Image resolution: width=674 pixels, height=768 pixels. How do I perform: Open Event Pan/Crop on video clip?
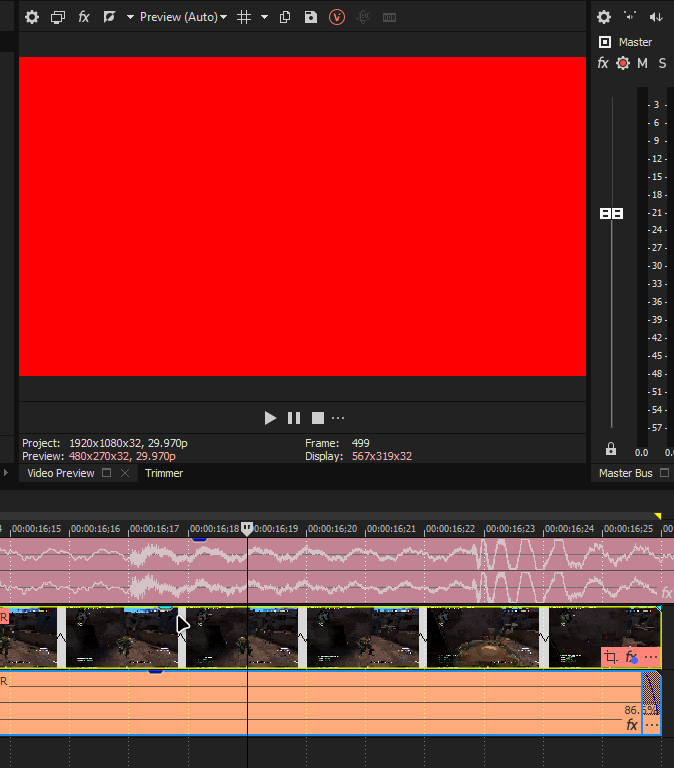tap(612, 657)
